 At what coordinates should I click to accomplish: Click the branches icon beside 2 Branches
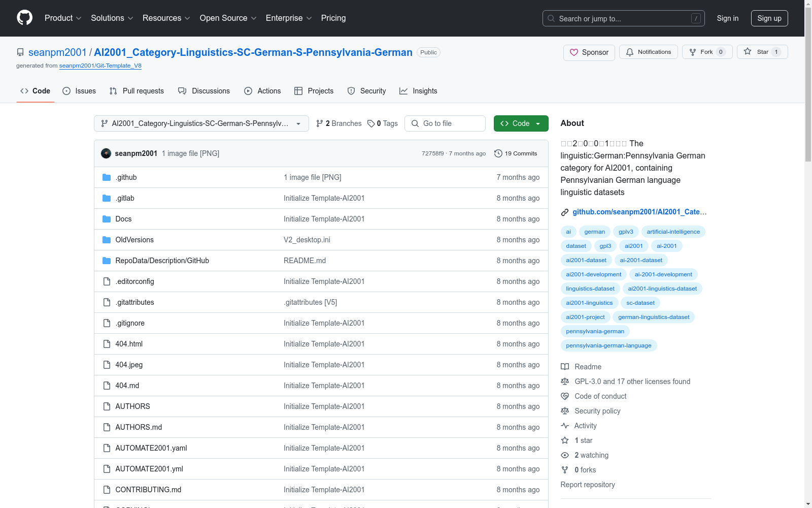[320, 123]
